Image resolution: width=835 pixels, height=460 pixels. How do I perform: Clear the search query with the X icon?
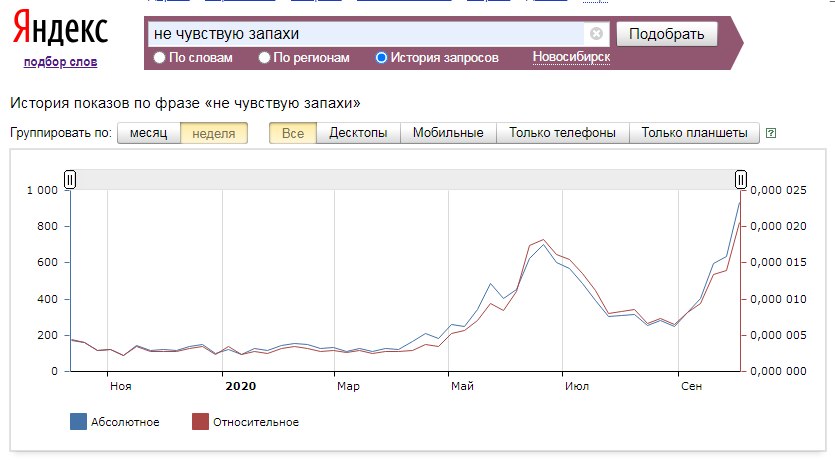pos(596,34)
